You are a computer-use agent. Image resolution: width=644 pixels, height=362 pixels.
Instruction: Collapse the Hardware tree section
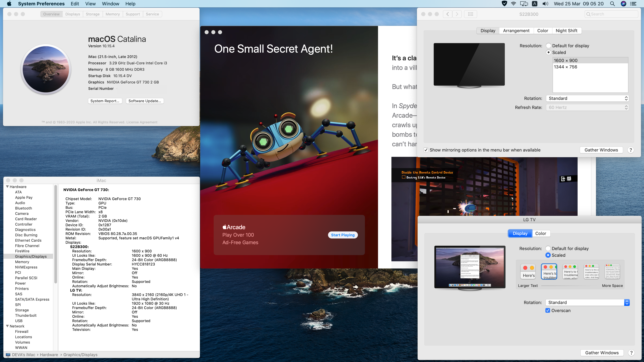(7, 187)
